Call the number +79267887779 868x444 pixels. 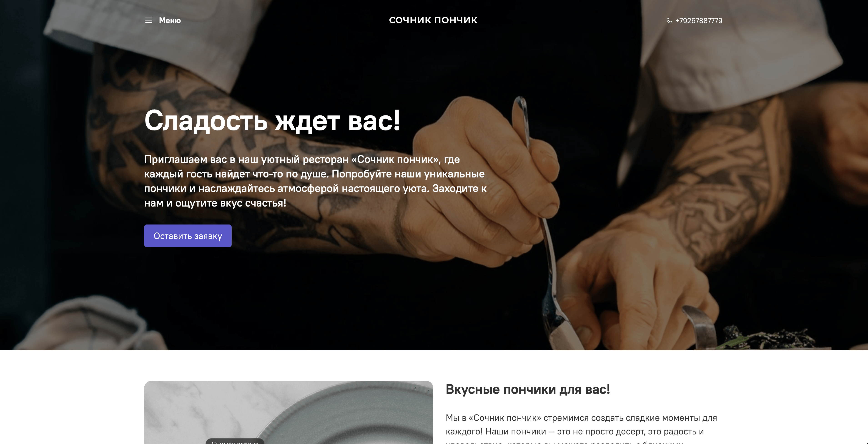(x=698, y=20)
